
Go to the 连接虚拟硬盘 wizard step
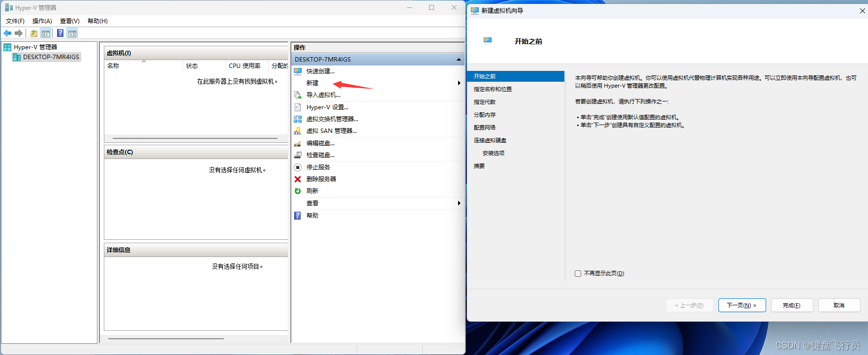(490, 140)
